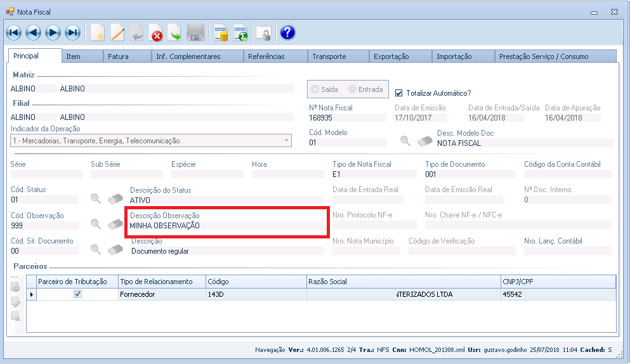Go to the first record
This screenshot has height=364, width=630.
point(13,33)
